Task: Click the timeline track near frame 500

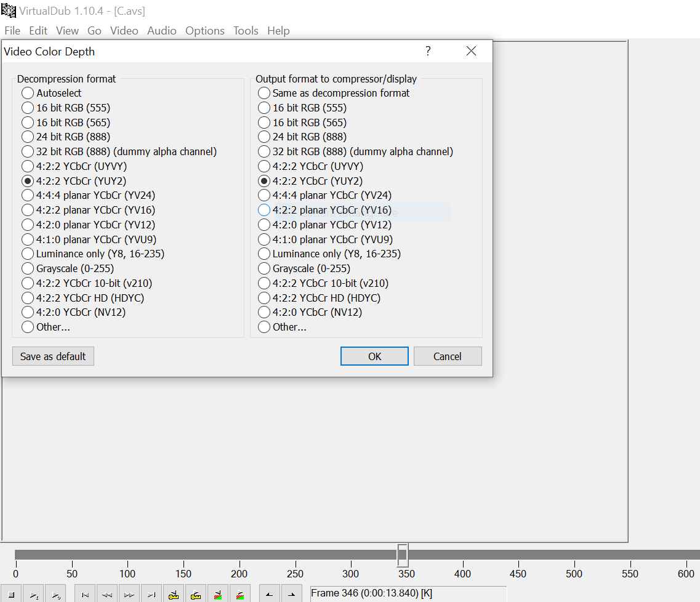Action: pyautogui.click(x=574, y=555)
